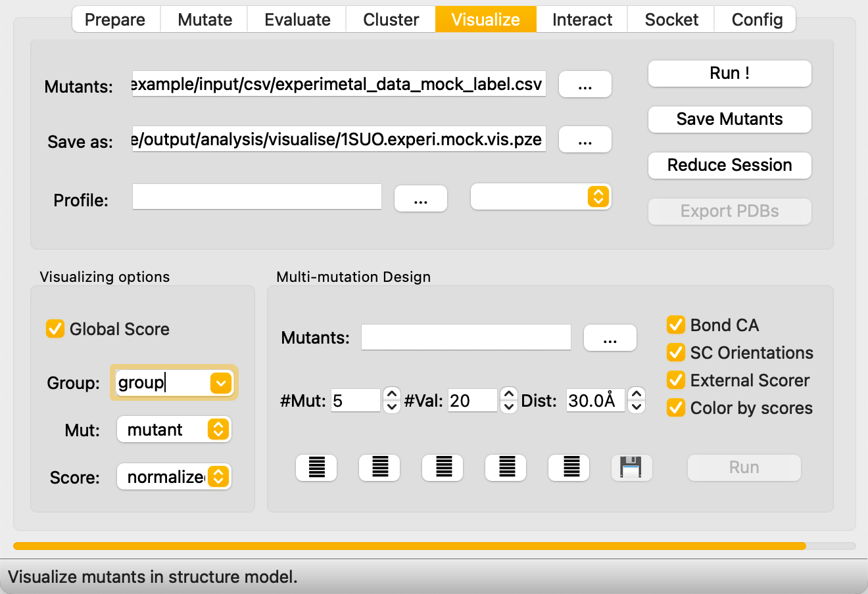Image resolution: width=868 pixels, height=594 pixels.
Task: Open the Socket tab
Action: click(671, 20)
